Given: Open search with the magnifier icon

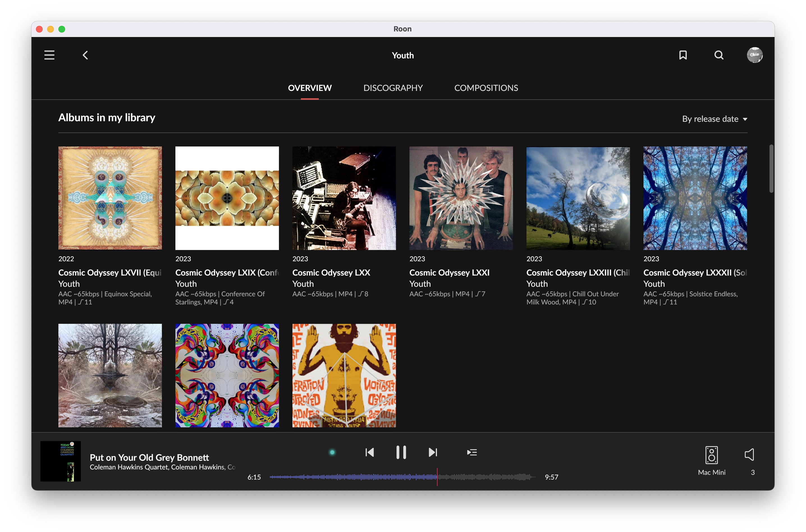Looking at the screenshot, I should pos(719,55).
